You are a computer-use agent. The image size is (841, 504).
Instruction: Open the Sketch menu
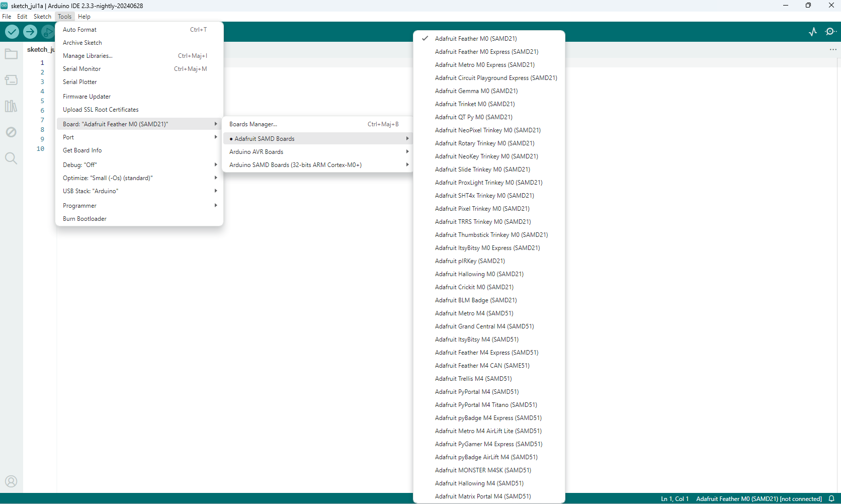point(42,17)
